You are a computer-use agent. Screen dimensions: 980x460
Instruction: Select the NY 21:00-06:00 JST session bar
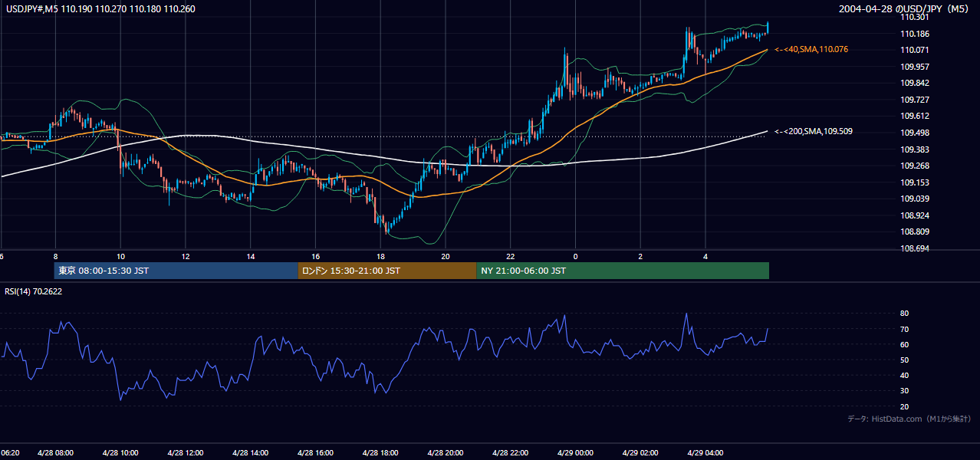pyautogui.click(x=623, y=271)
